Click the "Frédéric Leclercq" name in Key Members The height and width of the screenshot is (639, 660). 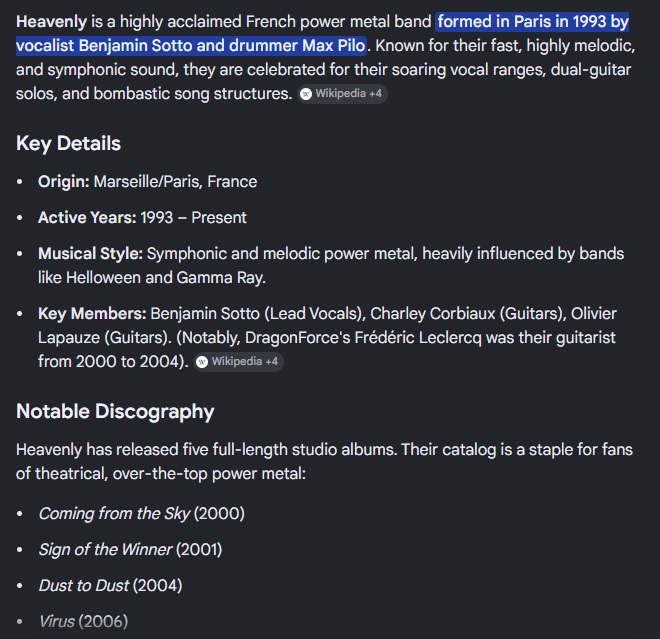click(418, 338)
